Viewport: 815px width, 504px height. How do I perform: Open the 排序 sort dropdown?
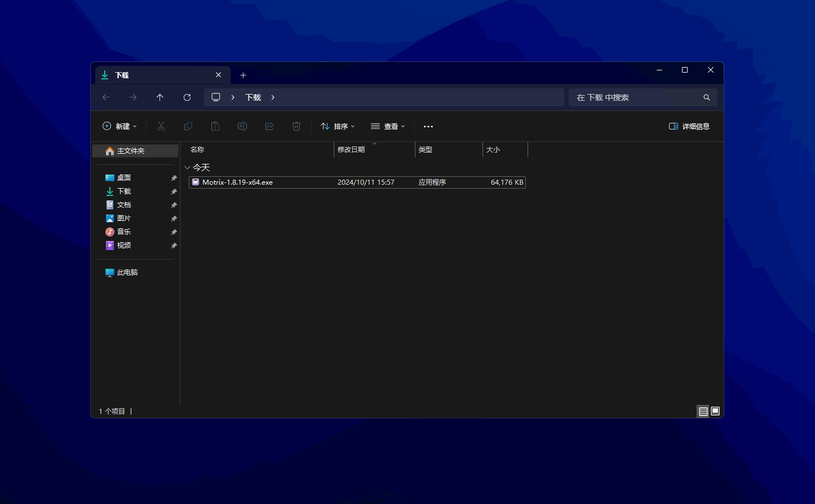(x=338, y=126)
